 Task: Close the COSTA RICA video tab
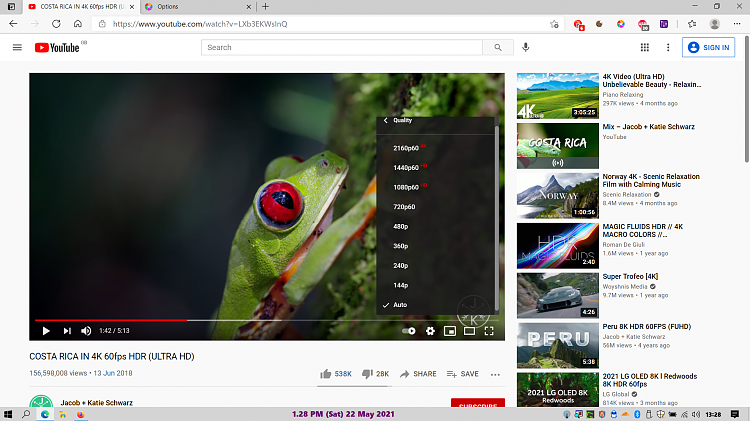click(132, 7)
